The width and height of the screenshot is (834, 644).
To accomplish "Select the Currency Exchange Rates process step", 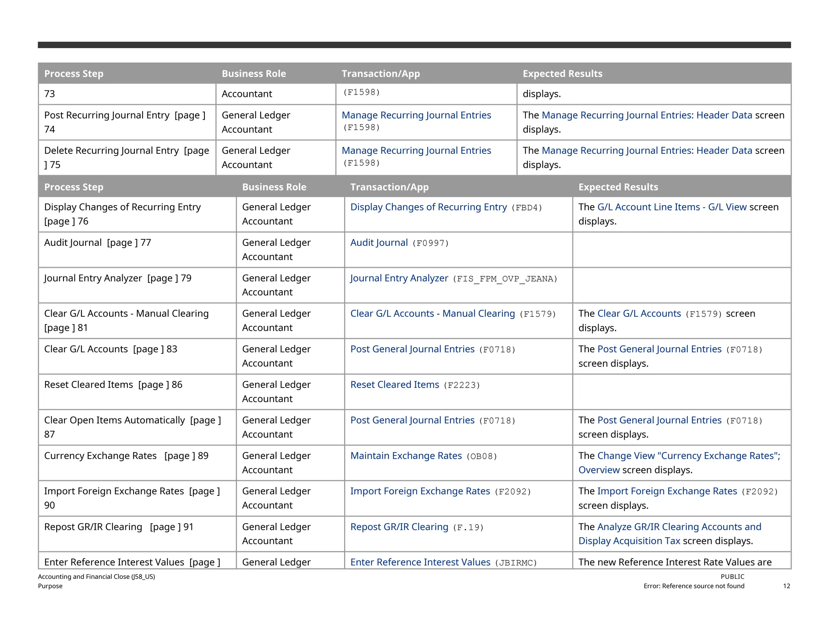I will pos(100,456).
